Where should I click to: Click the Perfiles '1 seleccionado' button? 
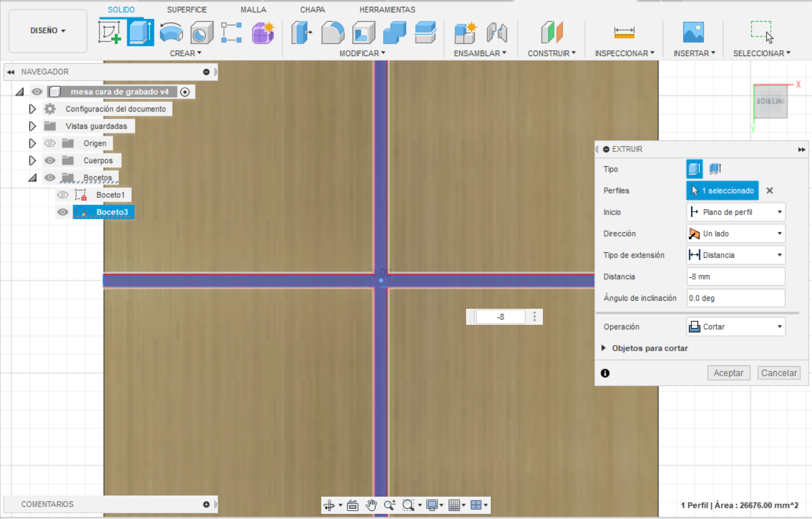[723, 191]
